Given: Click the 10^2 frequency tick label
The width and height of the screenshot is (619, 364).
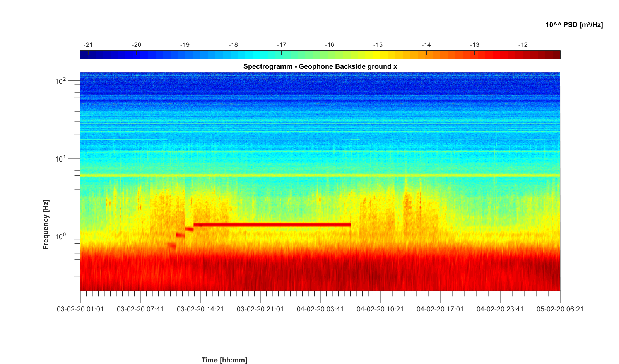Looking at the screenshot, I should coord(61,81).
